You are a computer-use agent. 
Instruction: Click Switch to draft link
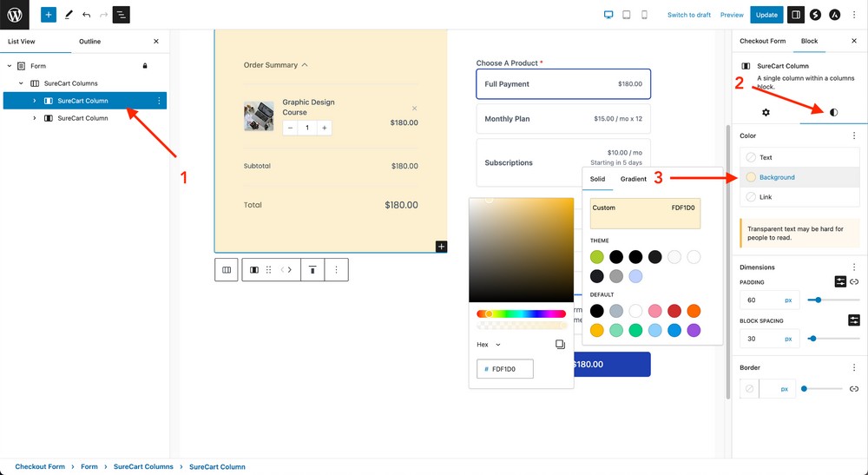click(688, 15)
